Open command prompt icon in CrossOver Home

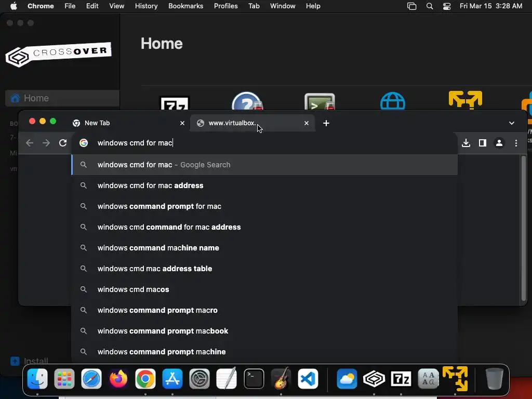tap(320, 101)
